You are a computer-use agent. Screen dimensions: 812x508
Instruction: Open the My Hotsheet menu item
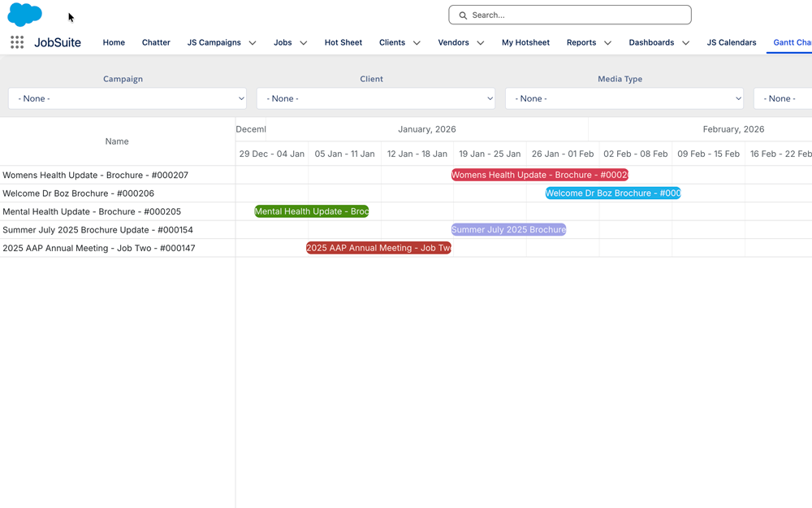(x=525, y=42)
